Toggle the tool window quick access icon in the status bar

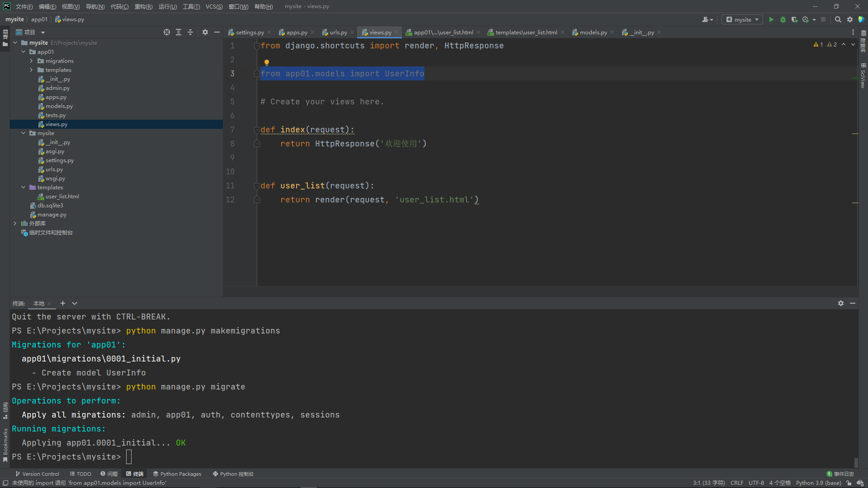click(5, 483)
